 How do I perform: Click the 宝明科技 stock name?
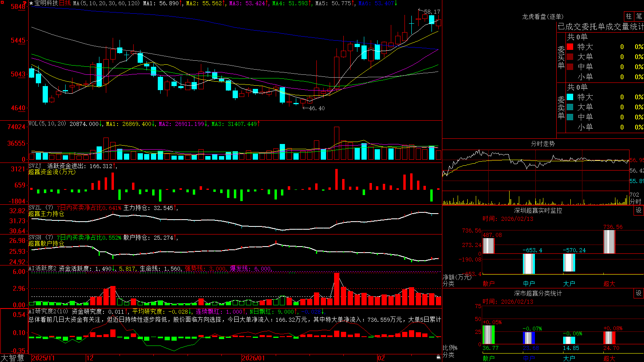pos(46,3)
